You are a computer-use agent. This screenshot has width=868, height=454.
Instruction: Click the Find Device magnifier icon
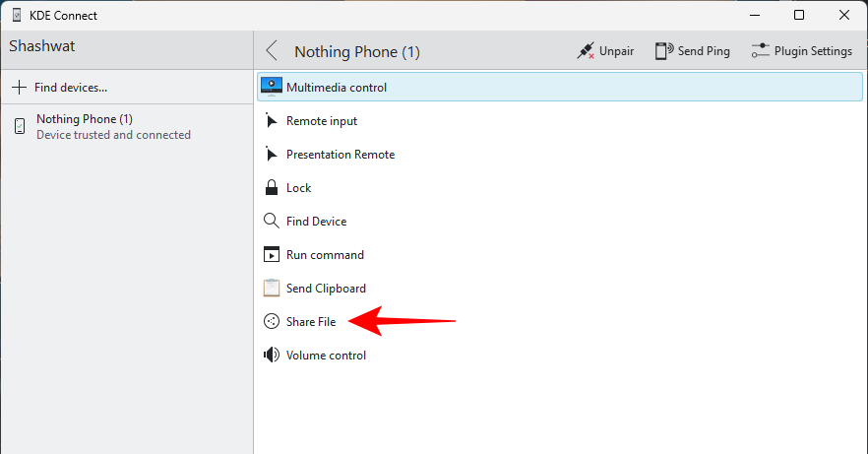point(272,222)
